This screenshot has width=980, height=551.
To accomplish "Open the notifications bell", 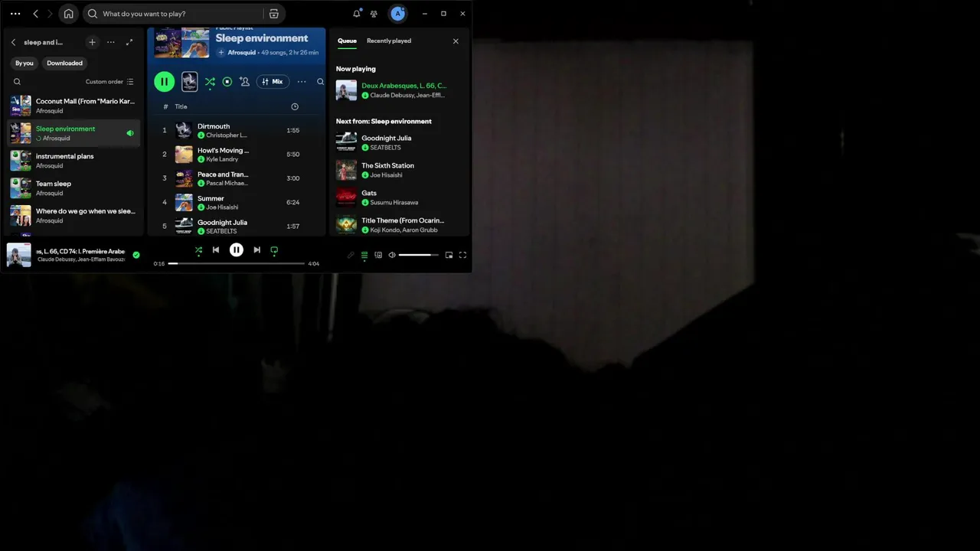I will [357, 14].
